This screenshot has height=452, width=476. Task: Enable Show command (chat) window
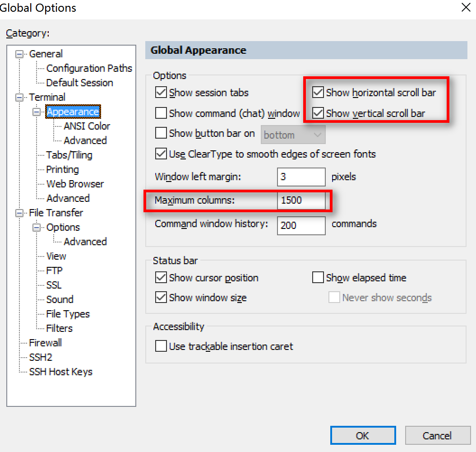point(161,113)
